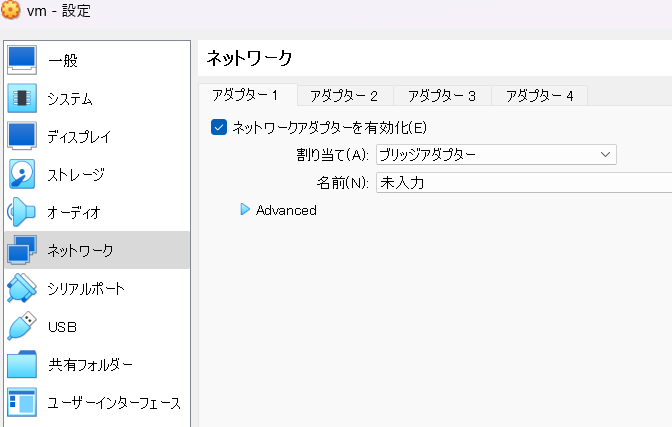Select ネットワーク label in the sidebar
The image size is (672, 427).
tap(81, 250)
